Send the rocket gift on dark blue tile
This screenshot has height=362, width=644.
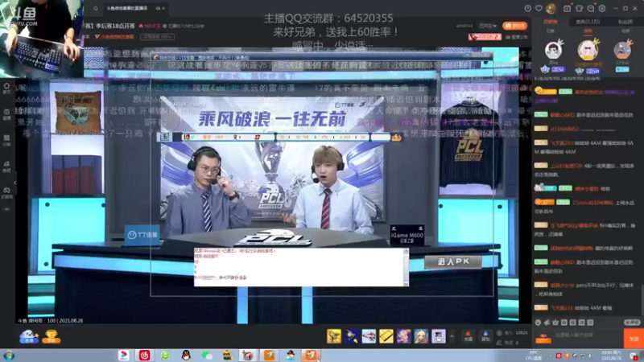coord(352,336)
